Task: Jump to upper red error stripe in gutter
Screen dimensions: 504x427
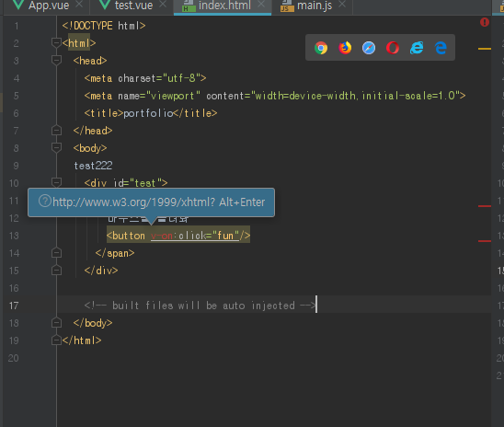Action: 485,206
